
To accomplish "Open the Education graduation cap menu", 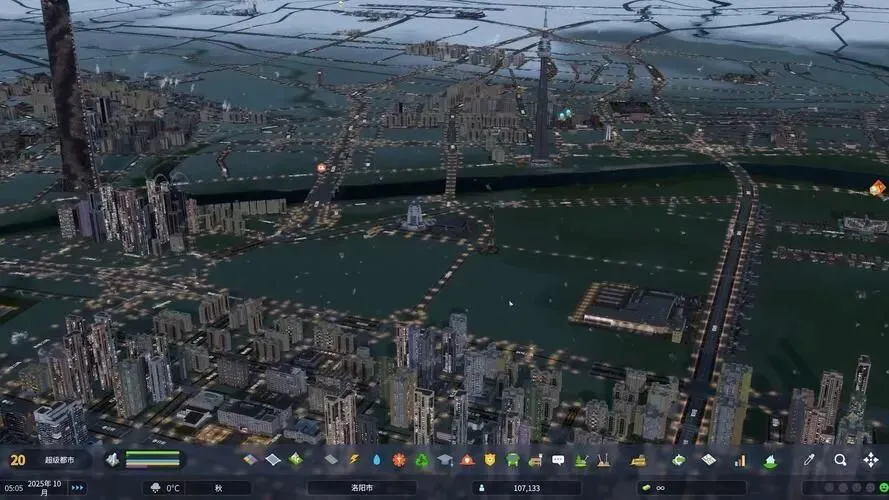I will [444, 460].
